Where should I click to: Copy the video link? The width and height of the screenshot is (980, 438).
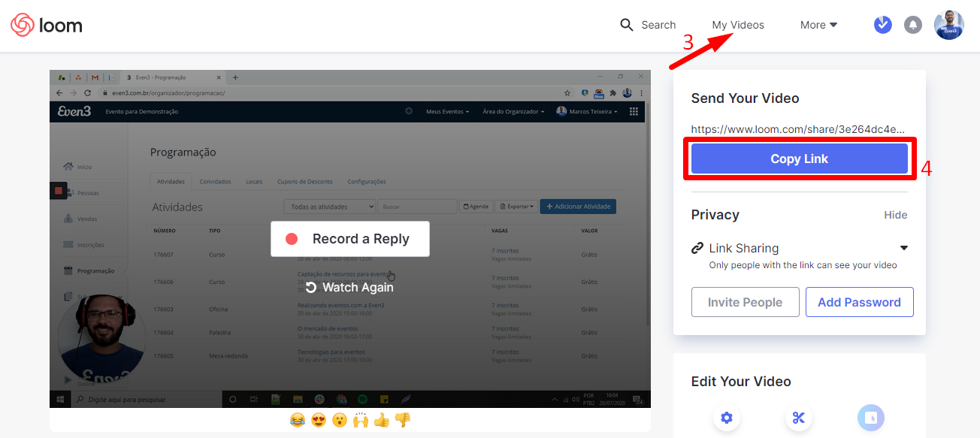point(800,159)
